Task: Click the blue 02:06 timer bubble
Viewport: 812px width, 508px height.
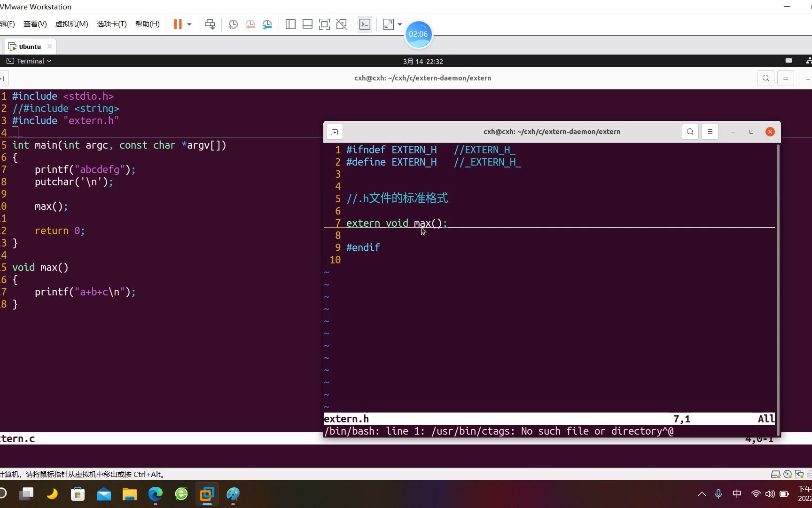Action: 418,34
